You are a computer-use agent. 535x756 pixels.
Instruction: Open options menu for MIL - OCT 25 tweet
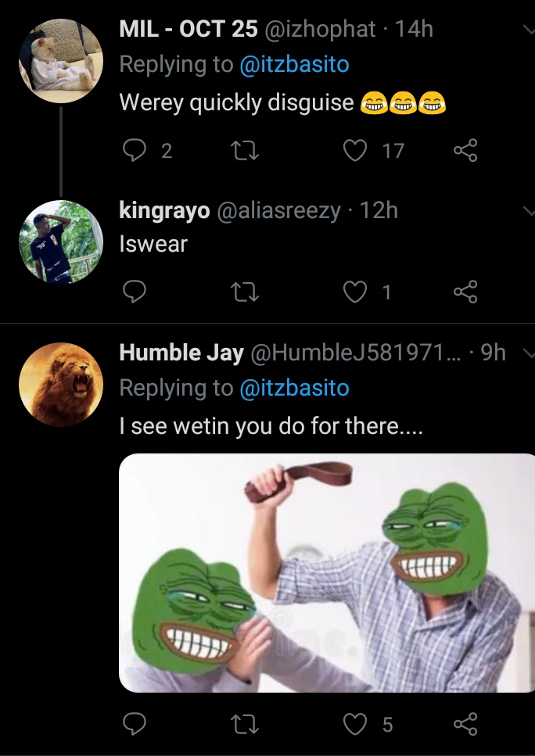click(527, 30)
